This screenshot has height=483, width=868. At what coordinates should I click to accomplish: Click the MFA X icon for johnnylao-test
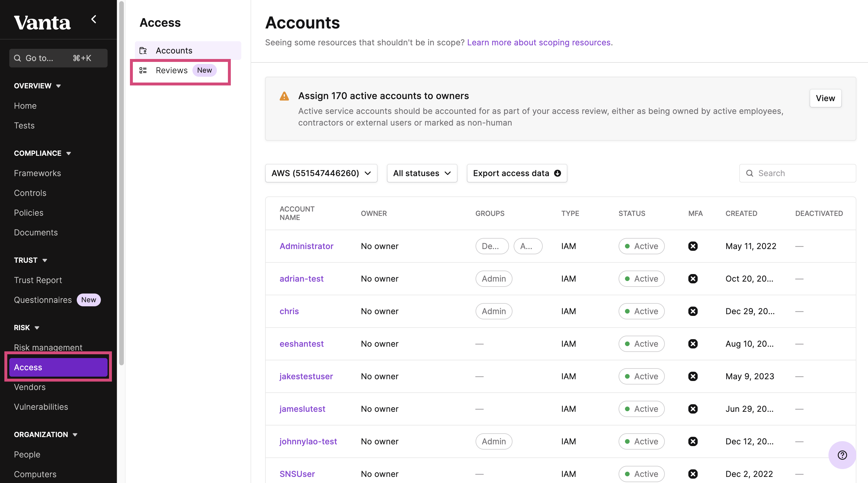pyautogui.click(x=693, y=441)
